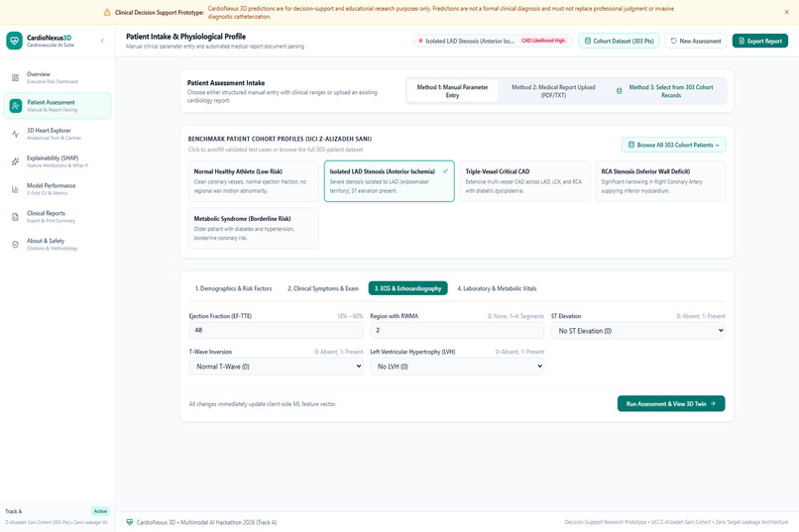
Task: Click the database icon beside Method 3
Action: (x=620, y=91)
